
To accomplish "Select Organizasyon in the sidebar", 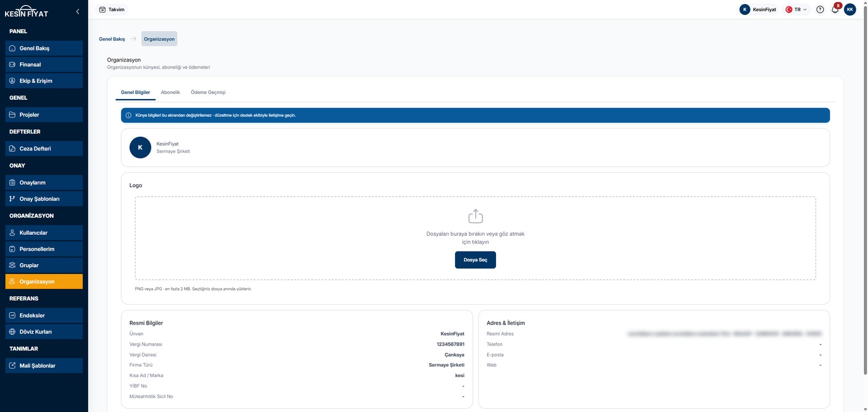I will (44, 282).
